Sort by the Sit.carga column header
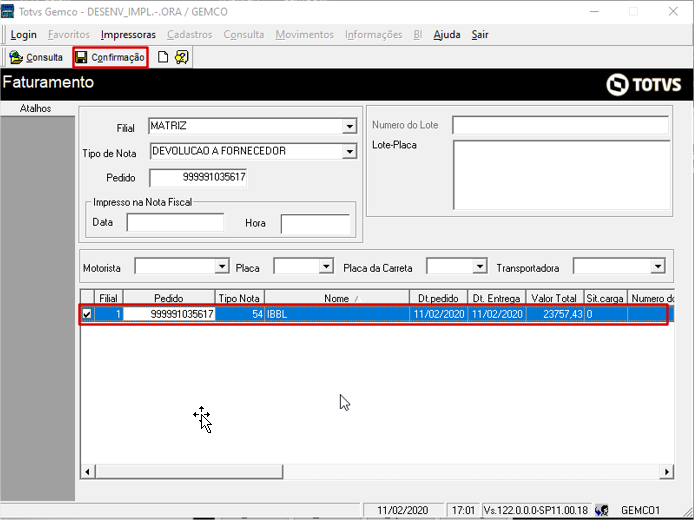694x520 pixels. [605, 298]
